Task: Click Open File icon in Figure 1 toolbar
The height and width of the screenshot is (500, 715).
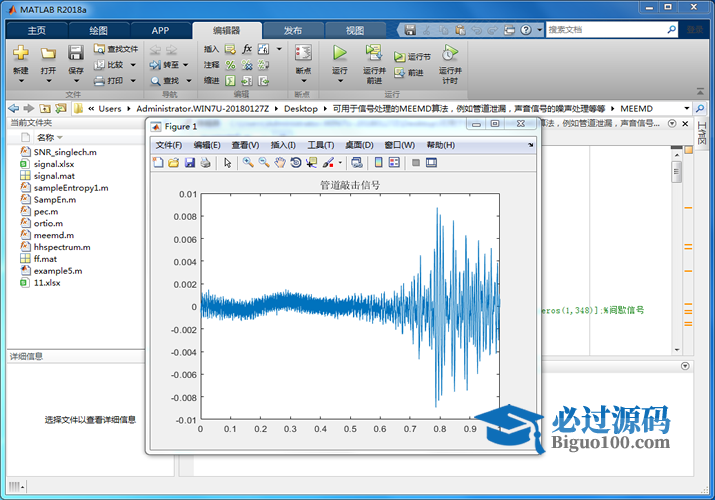Action: (x=174, y=162)
